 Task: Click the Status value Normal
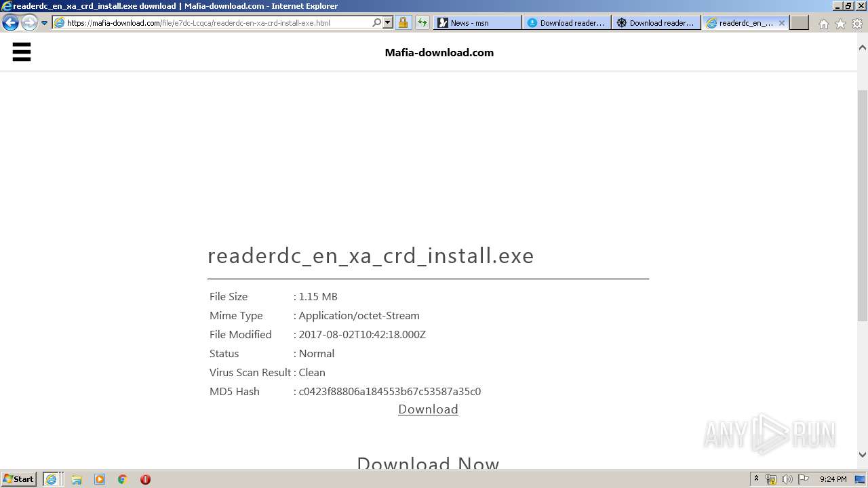tap(317, 353)
